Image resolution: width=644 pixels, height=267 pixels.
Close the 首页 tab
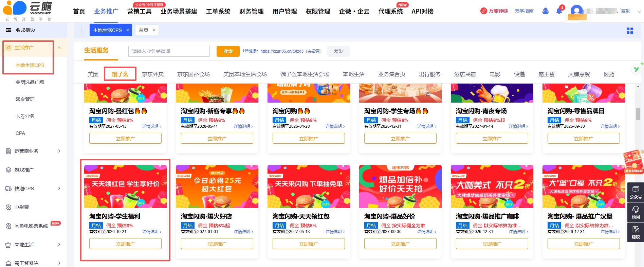(x=154, y=30)
